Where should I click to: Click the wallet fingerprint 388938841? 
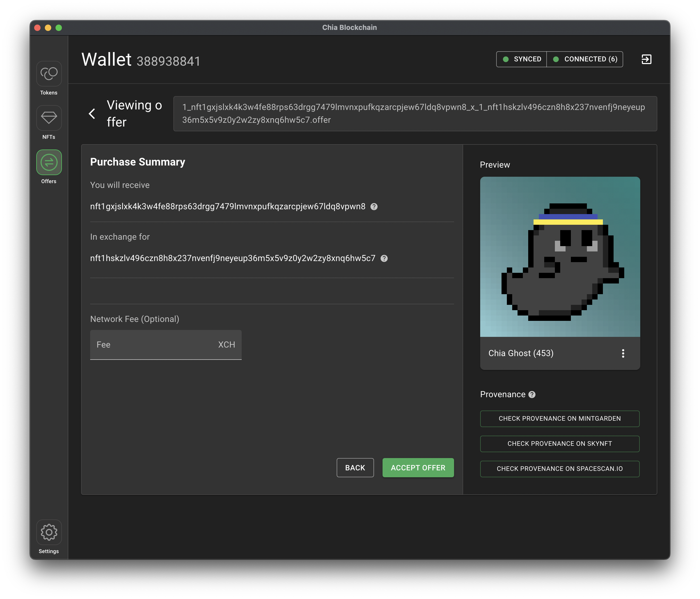(x=168, y=61)
